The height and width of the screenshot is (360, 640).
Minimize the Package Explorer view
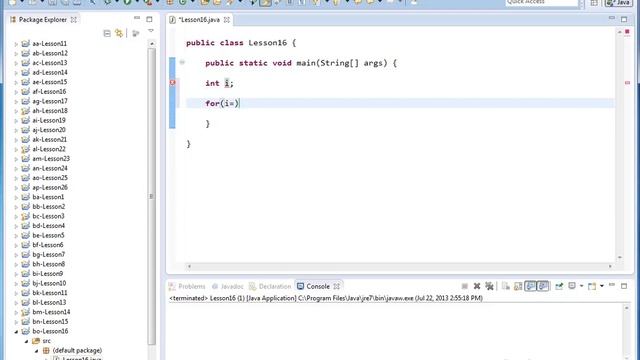pos(137,18)
